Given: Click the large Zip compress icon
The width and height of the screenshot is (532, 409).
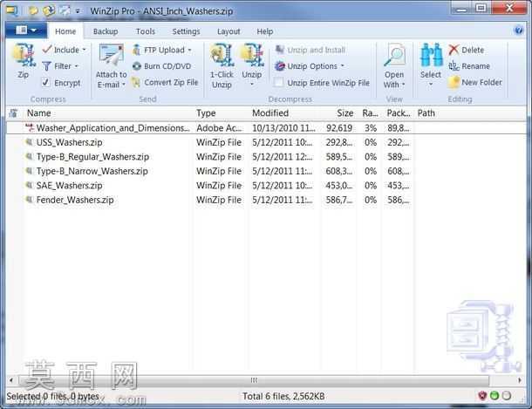Looking at the screenshot, I should (23, 55).
